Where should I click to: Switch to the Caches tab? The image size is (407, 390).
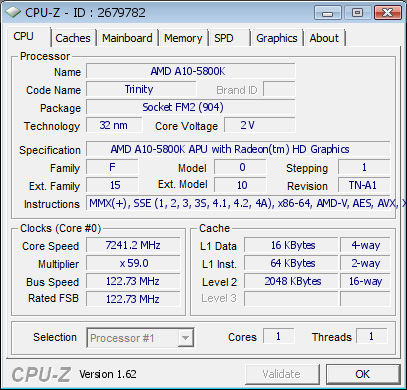[x=73, y=38]
